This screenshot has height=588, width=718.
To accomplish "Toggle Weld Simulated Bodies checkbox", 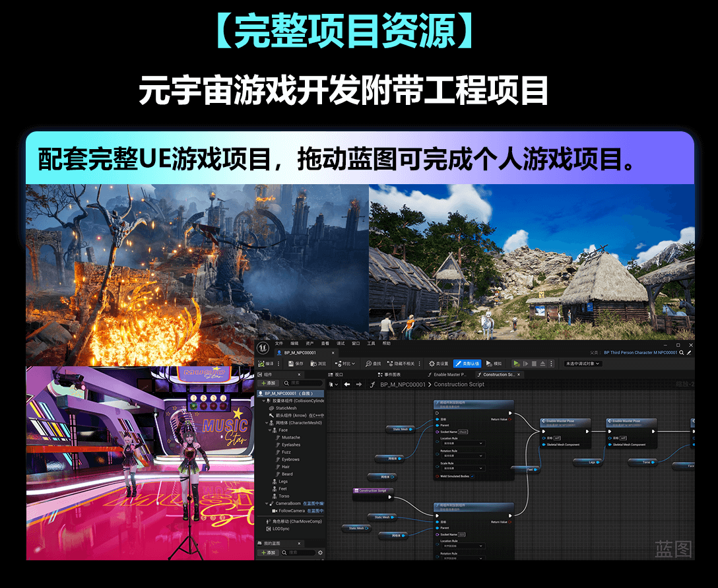I will point(472,476).
